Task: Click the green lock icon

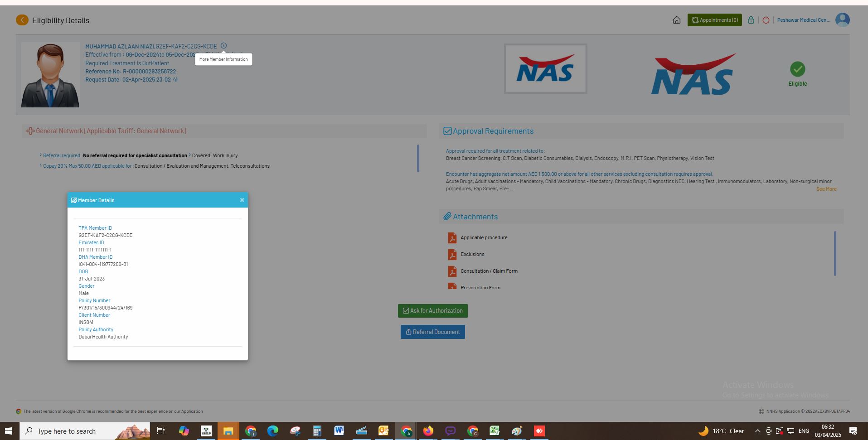Action: click(x=751, y=20)
